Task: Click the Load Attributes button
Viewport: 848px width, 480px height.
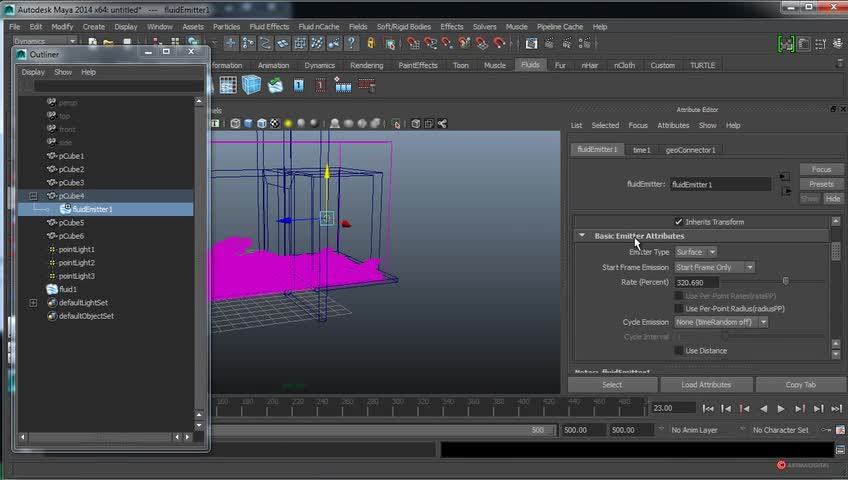Action: tap(706, 385)
